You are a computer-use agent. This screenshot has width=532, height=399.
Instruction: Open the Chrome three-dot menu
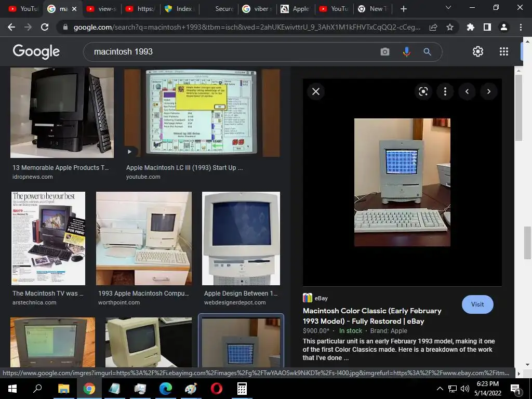(521, 27)
